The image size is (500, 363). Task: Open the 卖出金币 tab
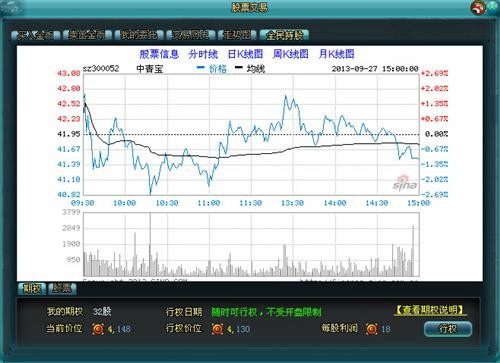click(x=87, y=35)
